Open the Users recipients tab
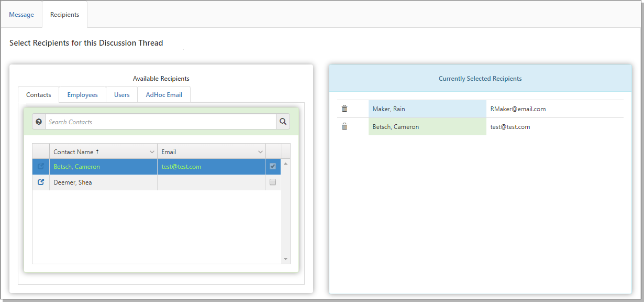 point(122,95)
